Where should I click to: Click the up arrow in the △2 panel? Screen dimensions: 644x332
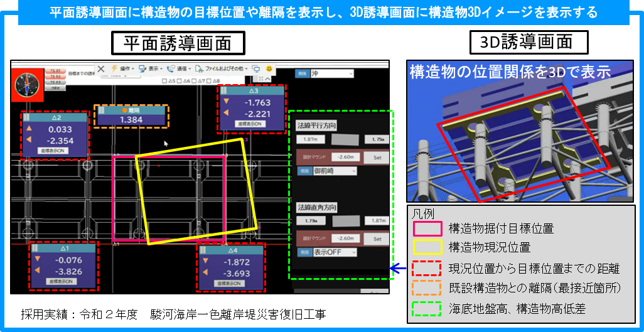(x=29, y=129)
